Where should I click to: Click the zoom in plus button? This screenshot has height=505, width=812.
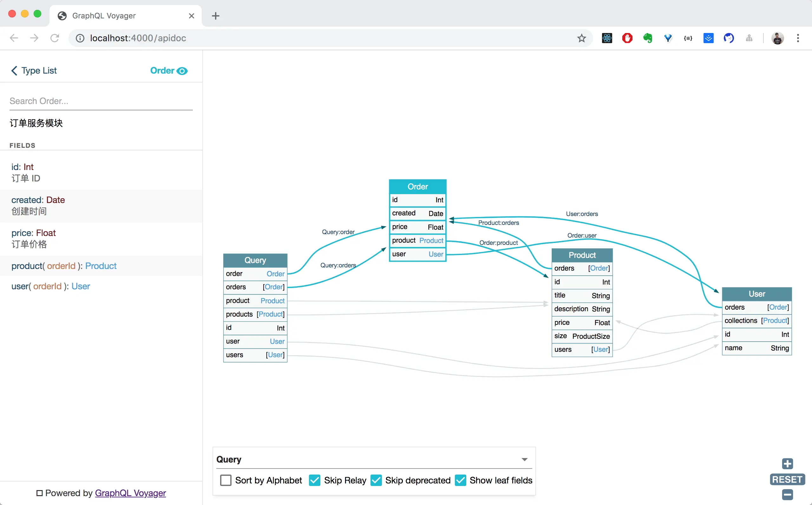click(x=787, y=463)
